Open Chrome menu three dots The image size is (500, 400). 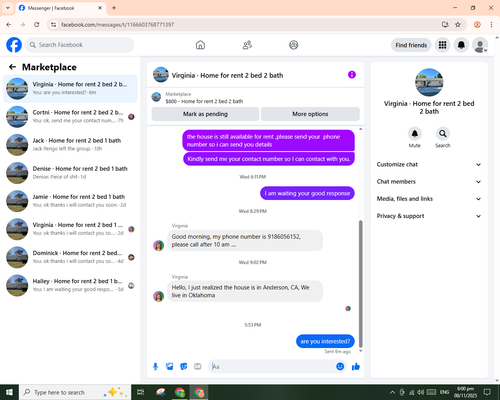[491, 25]
